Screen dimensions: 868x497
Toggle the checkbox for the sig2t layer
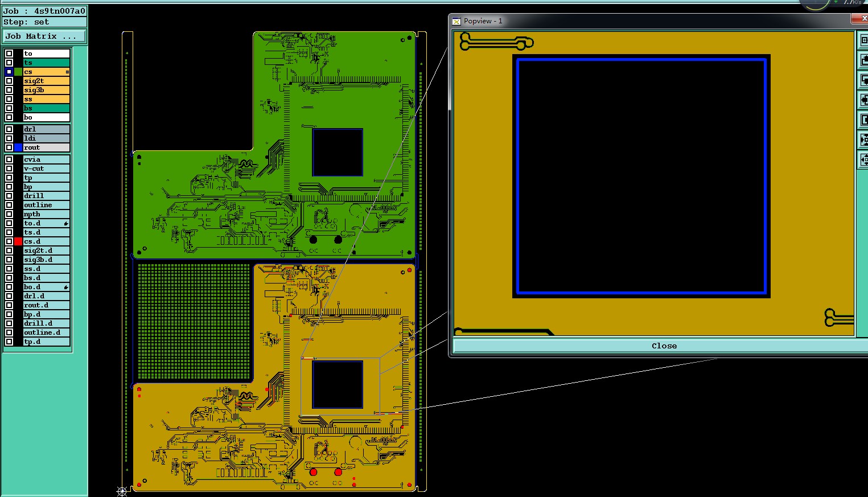[9, 81]
